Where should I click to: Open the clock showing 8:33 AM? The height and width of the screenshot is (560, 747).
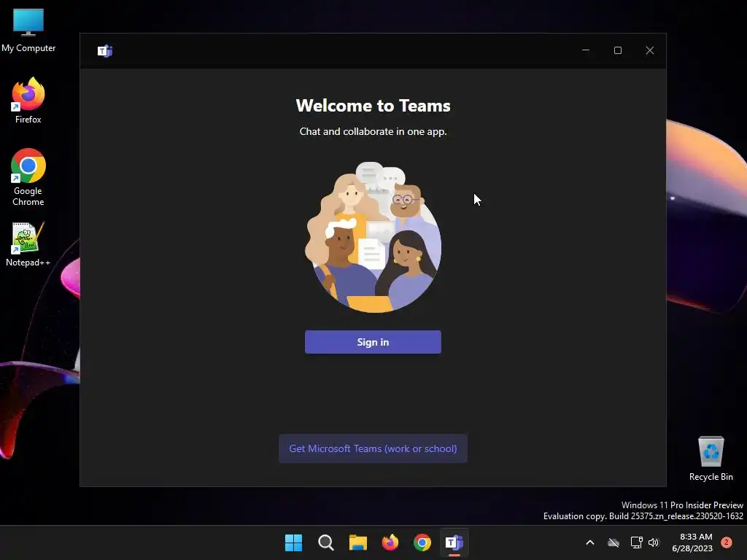coord(692,542)
